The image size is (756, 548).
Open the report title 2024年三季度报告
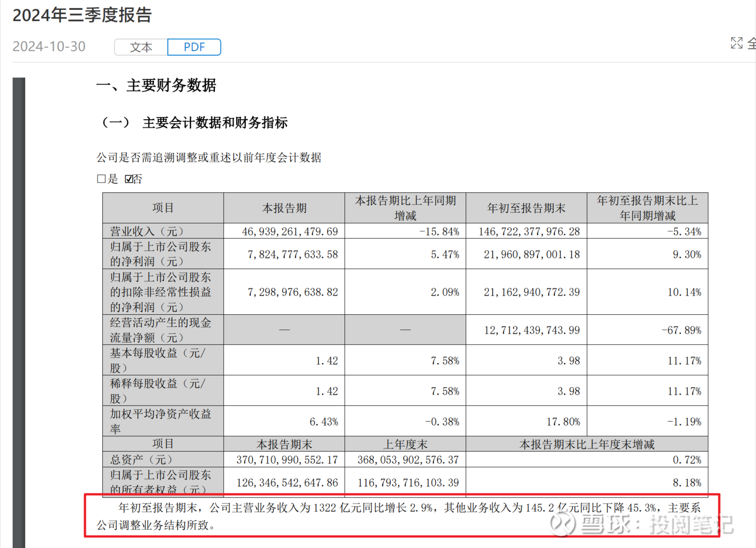[82, 16]
